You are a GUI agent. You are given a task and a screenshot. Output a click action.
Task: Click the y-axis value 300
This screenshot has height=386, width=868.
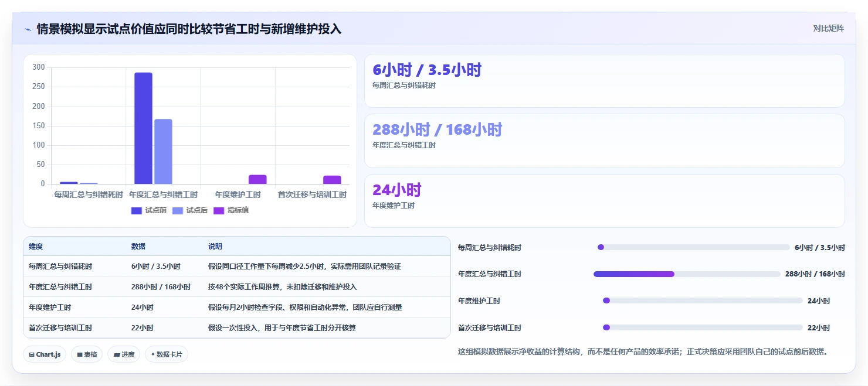click(x=39, y=67)
